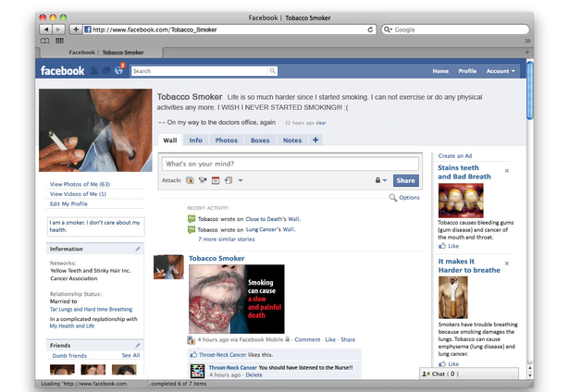Go back with the browser back arrow
Viewport: 569px width, 392px height.
(46, 30)
